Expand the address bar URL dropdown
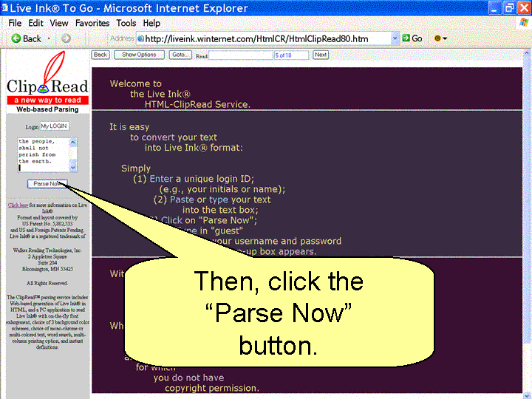Viewport: 532px width, 399px height. 395,38
